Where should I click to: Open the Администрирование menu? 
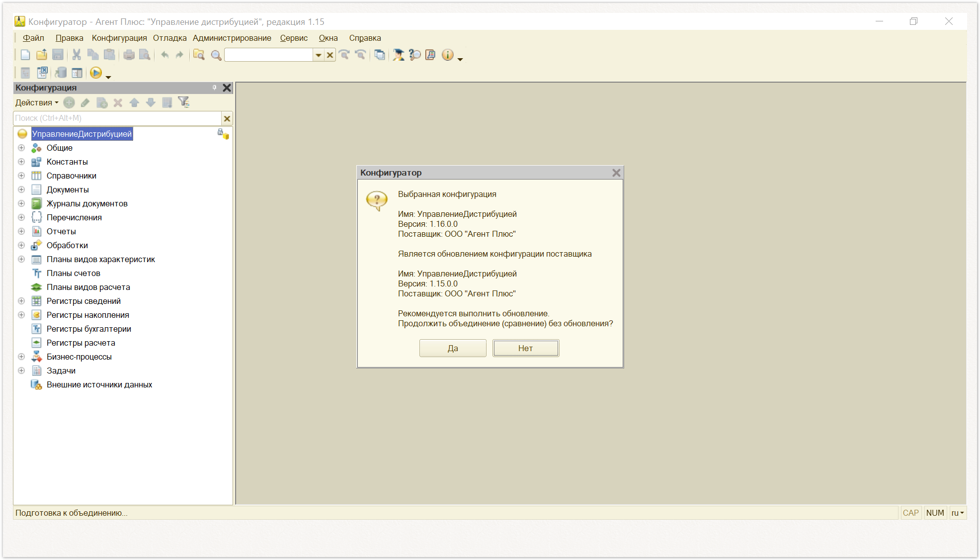point(232,38)
